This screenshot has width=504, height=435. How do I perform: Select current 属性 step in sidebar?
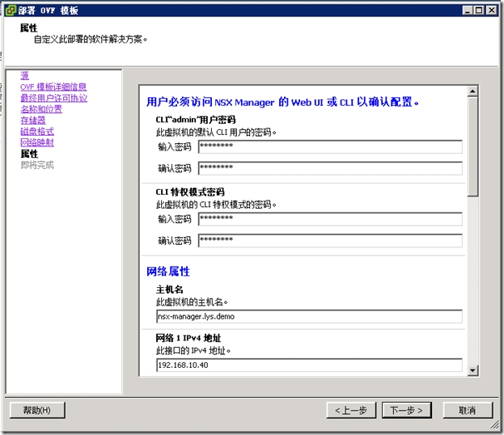click(x=29, y=154)
